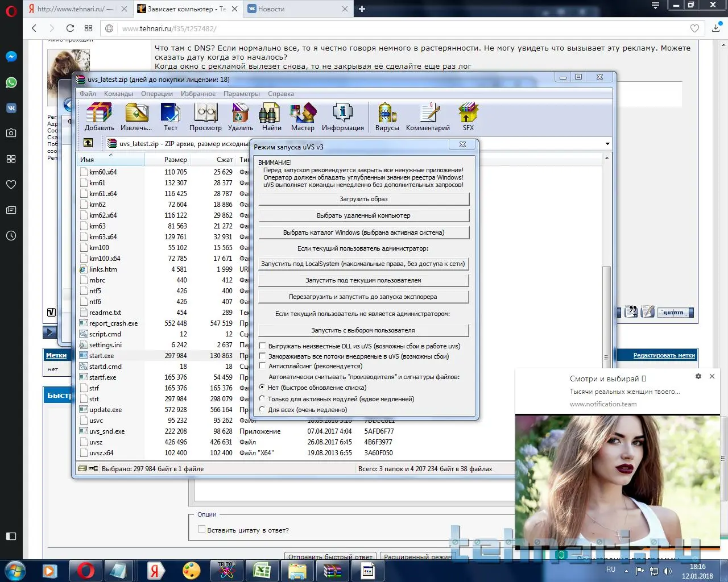
Task: Click the Добавить (Add) toolbar icon in WinRAR
Action: (100, 117)
